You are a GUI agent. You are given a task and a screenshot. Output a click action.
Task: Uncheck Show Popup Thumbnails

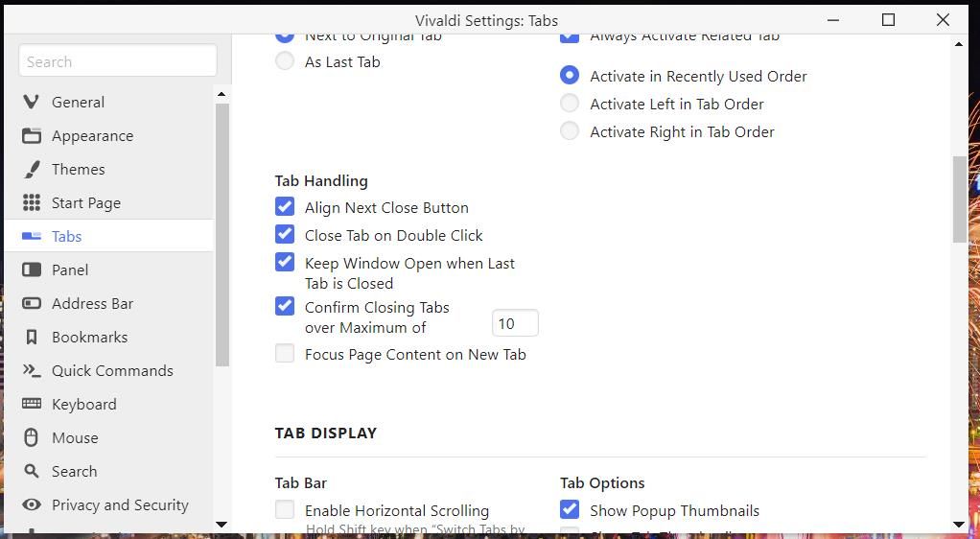(570, 509)
